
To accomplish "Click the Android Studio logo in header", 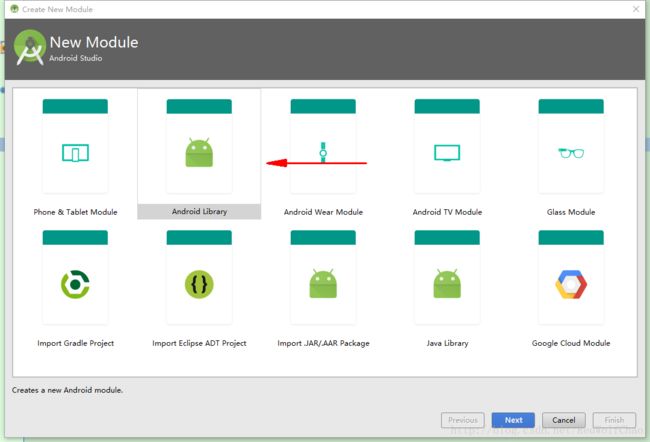I will [29, 47].
